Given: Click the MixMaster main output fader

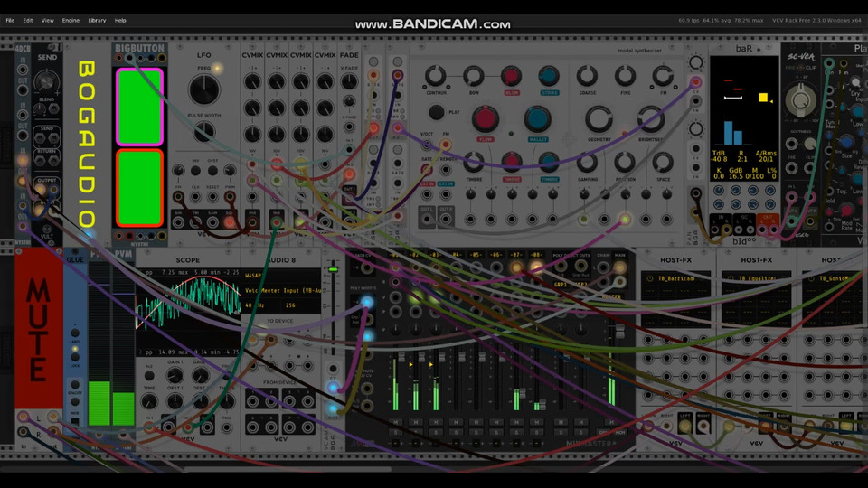Looking at the screenshot, I should click(x=620, y=332).
